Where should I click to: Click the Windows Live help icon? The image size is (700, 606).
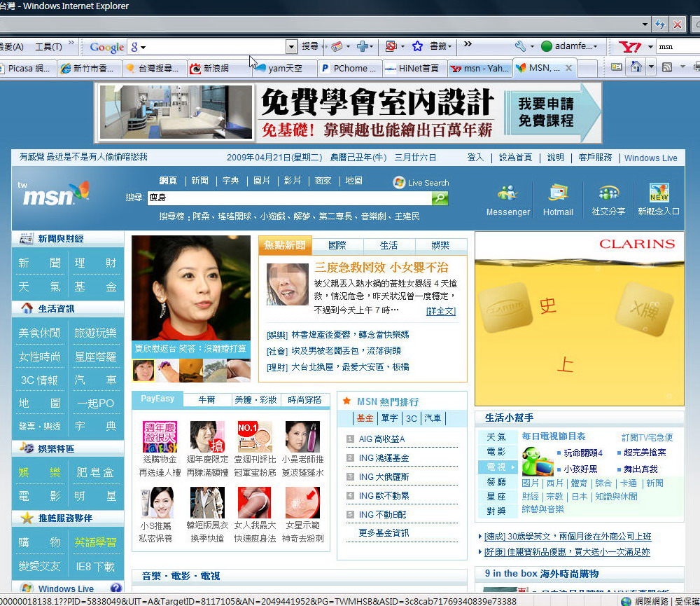tap(116, 588)
